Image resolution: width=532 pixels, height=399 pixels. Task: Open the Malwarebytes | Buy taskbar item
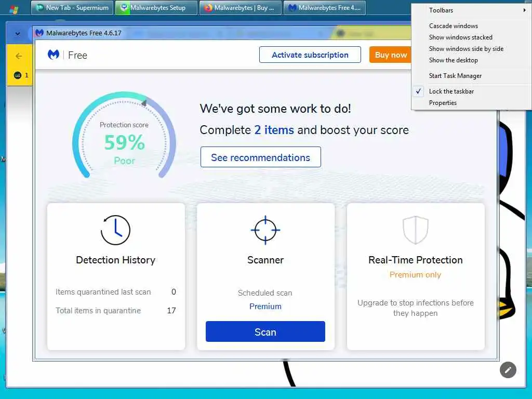(240, 7)
